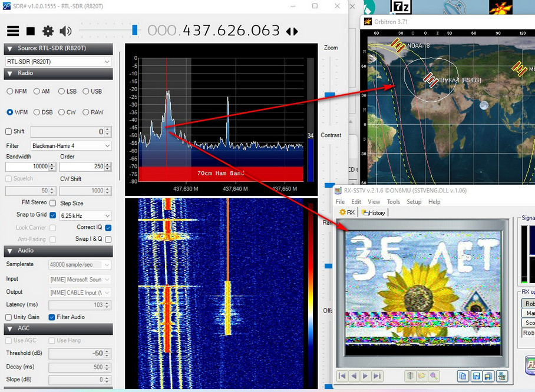Click the Bandwidth value field 10000
535x392 pixels.
click(27, 167)
